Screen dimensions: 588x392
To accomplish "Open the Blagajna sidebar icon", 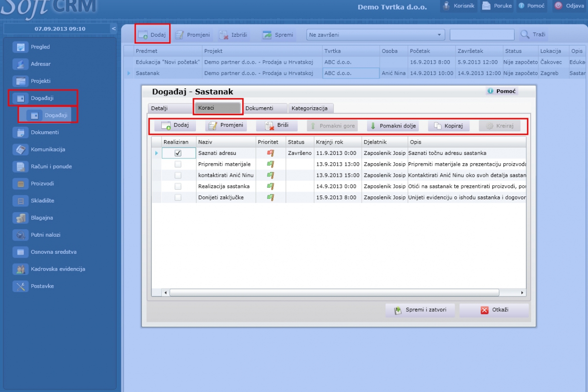I will [x=21, y=218].
